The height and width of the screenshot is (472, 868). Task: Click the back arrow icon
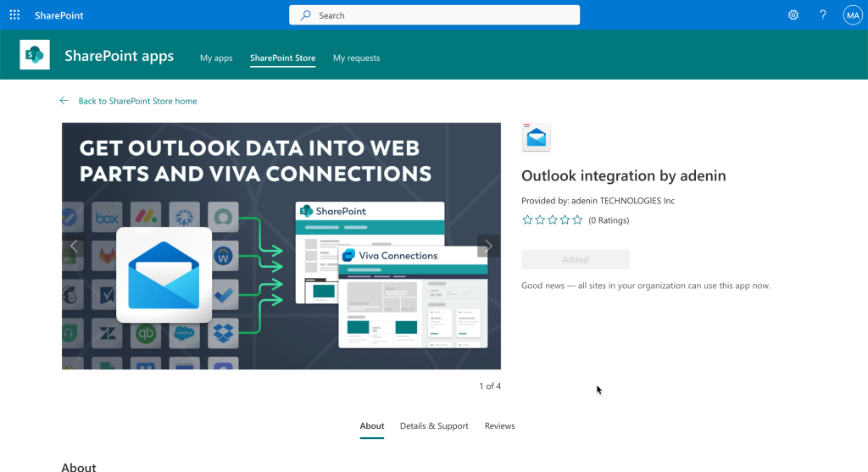click(64, 101)
